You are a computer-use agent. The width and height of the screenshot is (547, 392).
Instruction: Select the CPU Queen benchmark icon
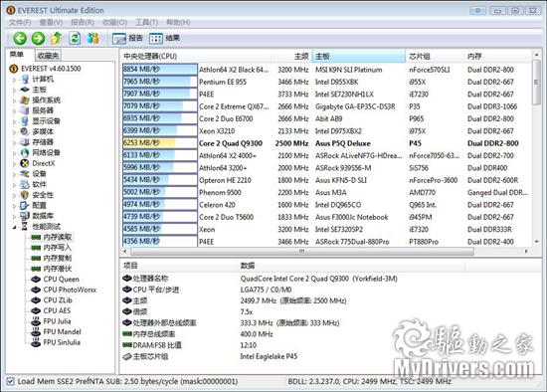tap(36, 280)
